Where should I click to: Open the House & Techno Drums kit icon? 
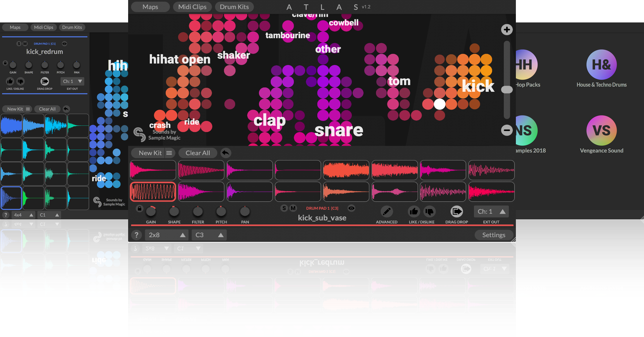tap(601, 65)
